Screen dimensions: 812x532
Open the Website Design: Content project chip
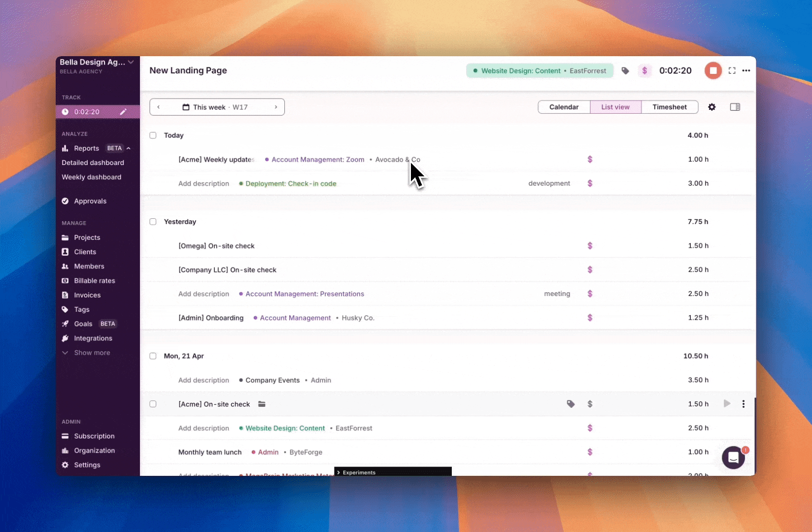540,71
